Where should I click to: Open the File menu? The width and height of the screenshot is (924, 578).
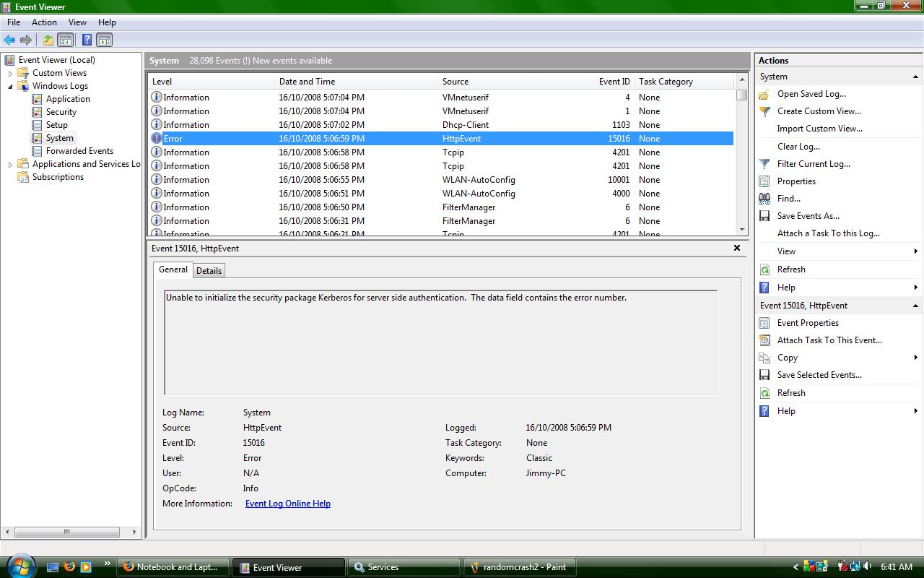pos(14,22)
